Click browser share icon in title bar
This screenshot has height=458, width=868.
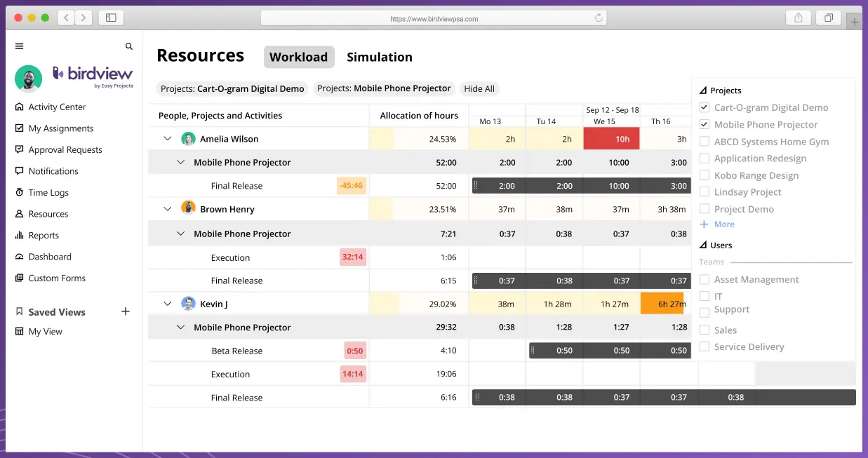799,18
